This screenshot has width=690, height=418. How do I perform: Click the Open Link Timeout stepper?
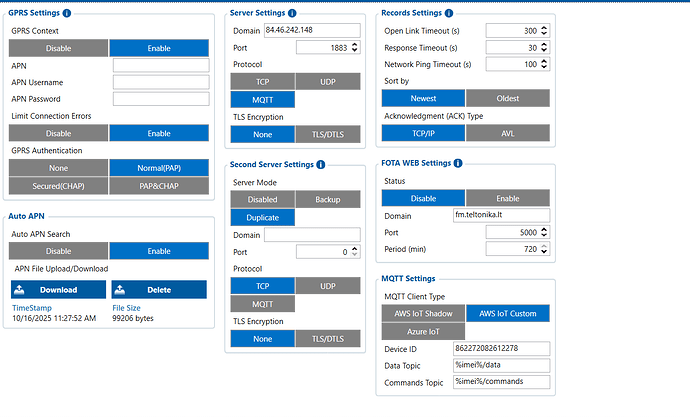546,31
